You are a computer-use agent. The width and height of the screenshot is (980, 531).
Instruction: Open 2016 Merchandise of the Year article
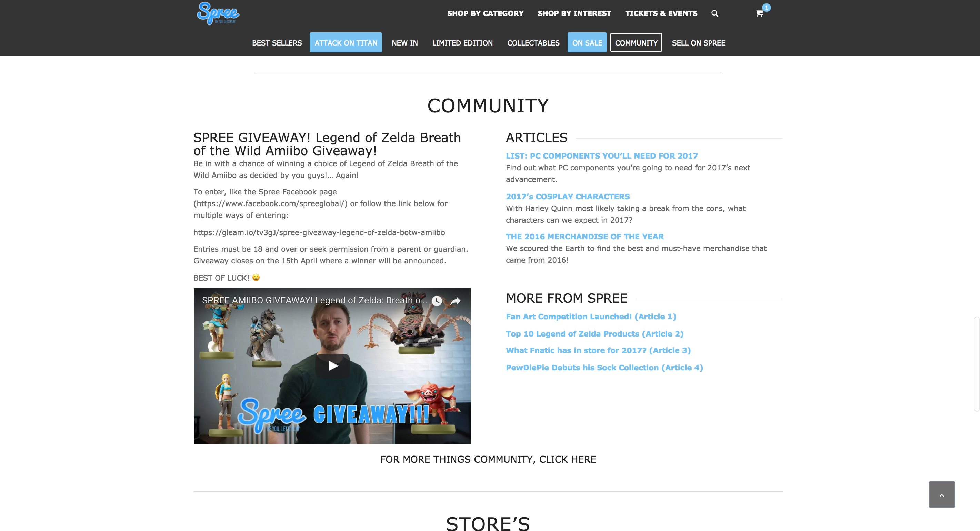(x=585, y=237)
